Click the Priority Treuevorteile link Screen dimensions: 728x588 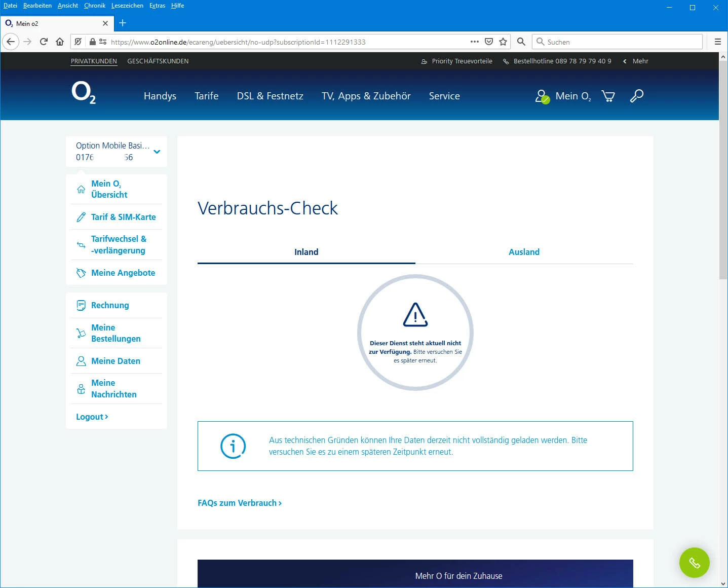(x=456, y=61)
